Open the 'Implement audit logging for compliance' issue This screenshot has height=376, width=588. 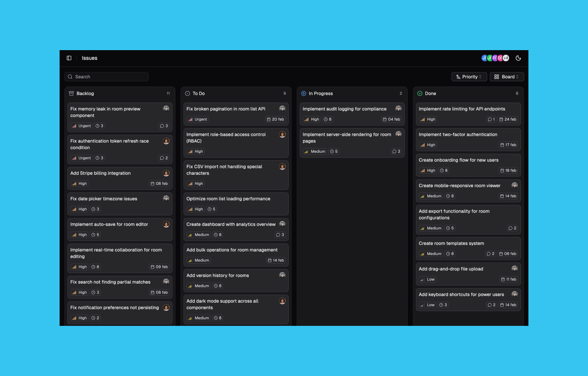click(344, 109)
